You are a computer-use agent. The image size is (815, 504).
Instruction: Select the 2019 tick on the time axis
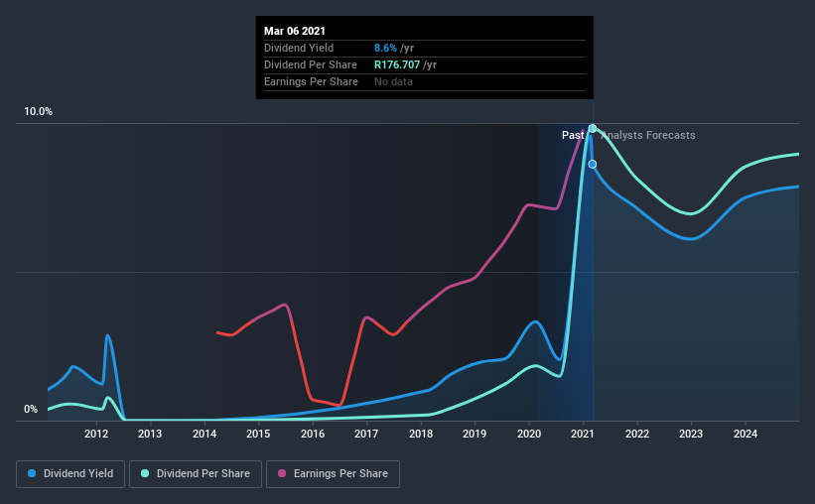pos(475,434)
